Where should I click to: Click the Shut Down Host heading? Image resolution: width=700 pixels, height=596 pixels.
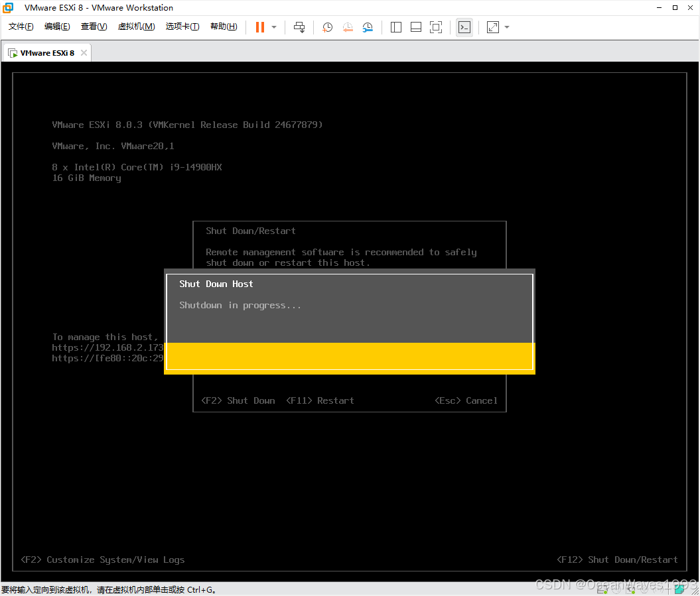pyautogui.click(x=216, y=284)
